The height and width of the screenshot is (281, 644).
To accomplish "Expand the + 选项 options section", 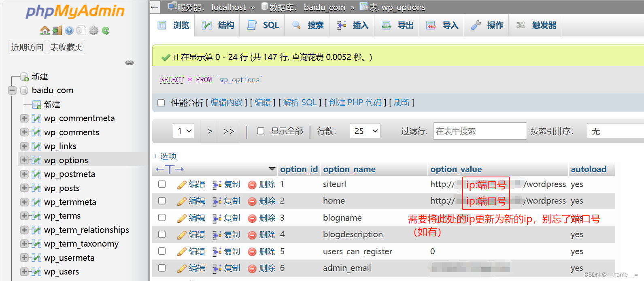I will point(165,156).
